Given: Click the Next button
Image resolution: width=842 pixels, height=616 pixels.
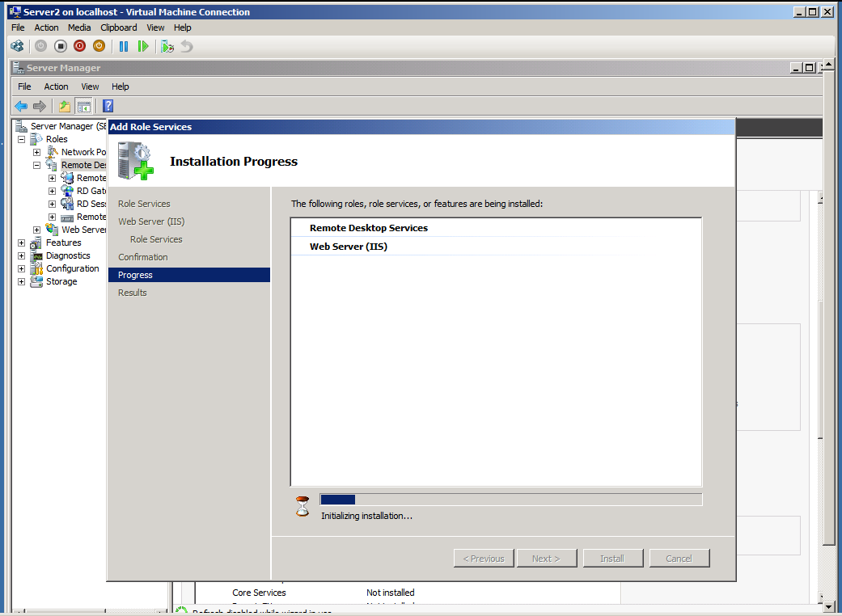Looking at the screenshot, I should point(547,558).
